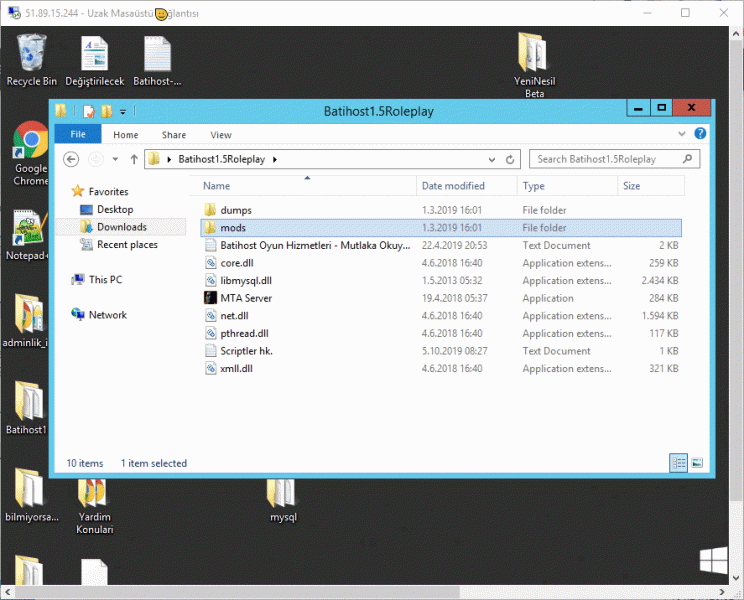Select the pthread.dll file

pyautogui.click(x=441, y=333)
